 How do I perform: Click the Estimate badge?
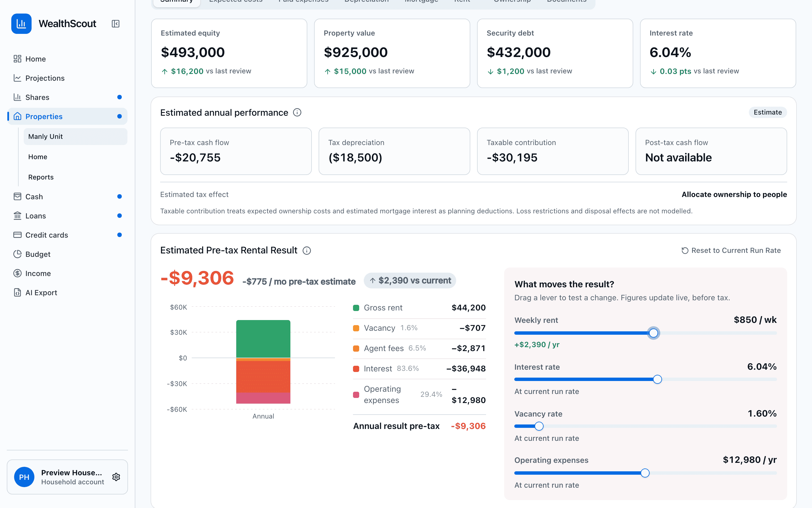click(768, 112)
